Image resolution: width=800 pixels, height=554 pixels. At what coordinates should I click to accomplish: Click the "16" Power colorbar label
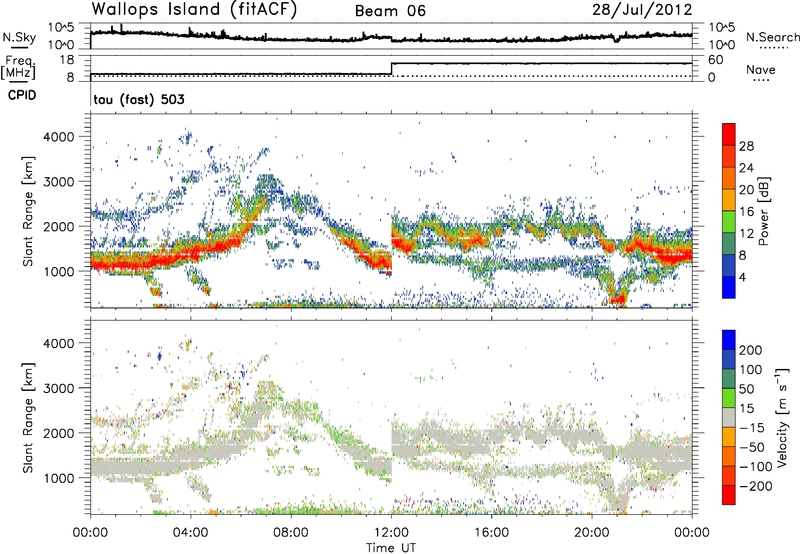tap(746, 212)
